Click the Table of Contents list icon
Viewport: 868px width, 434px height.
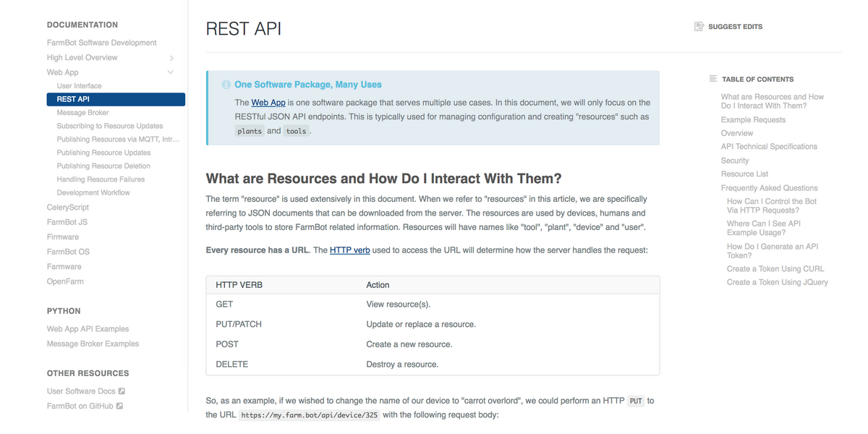pyautogui.click(x=712, y=79)
